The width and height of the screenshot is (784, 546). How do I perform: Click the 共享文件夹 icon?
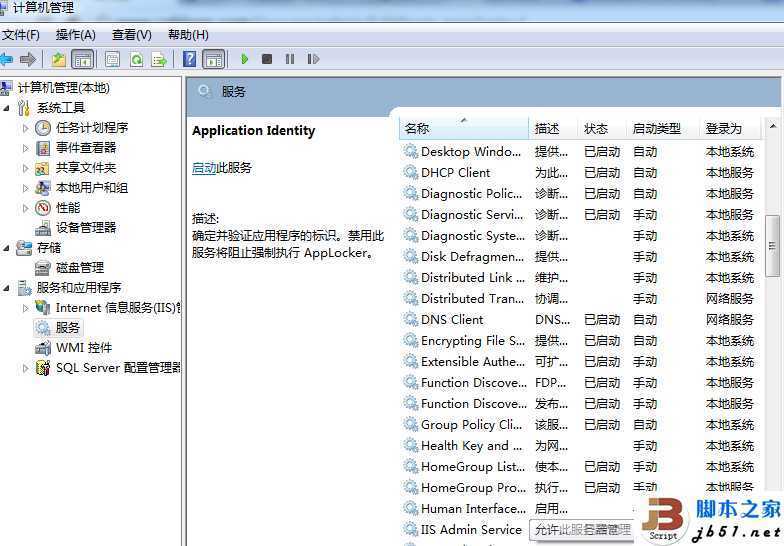pyautogui.click(x=42, y=168)
